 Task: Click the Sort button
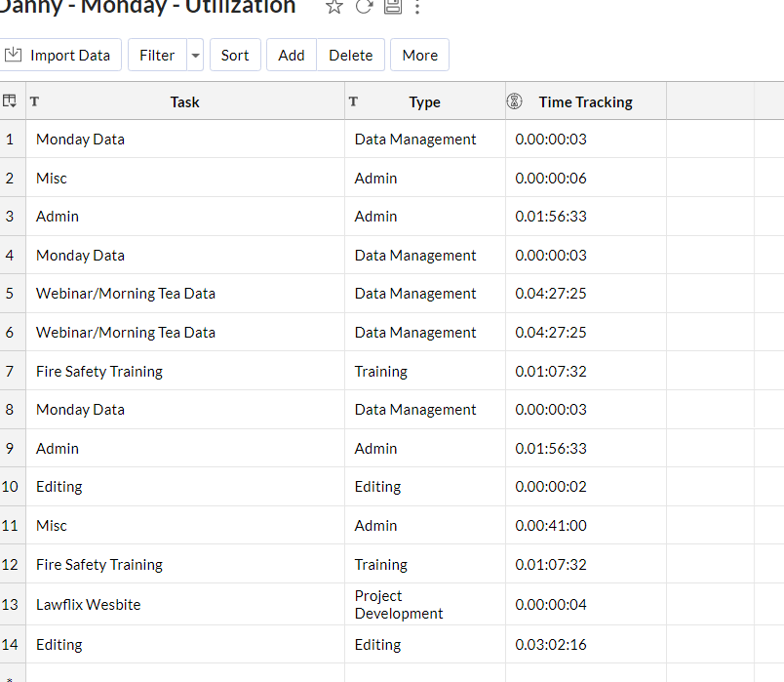coord(235,55)
